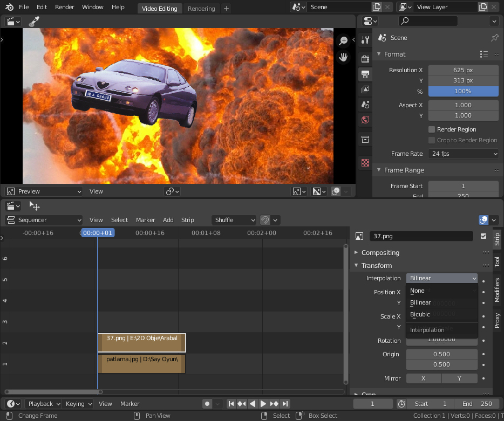Screen dimensions: 504x421
Task: Open the Render properties tab icon
Action: pos(365,59)
